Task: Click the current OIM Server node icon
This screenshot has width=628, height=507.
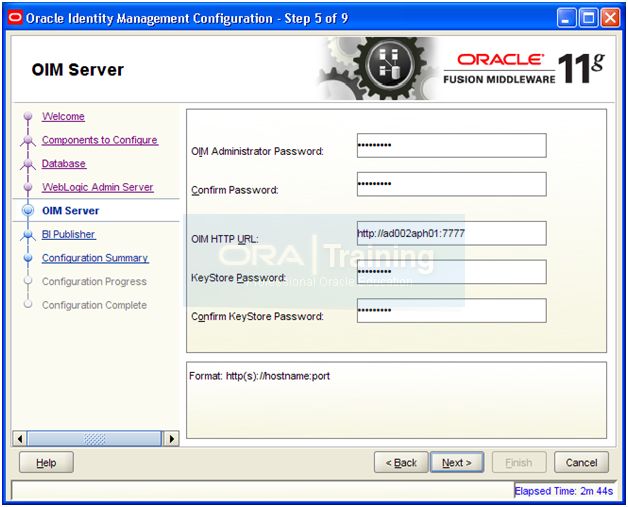Action: 28,210
